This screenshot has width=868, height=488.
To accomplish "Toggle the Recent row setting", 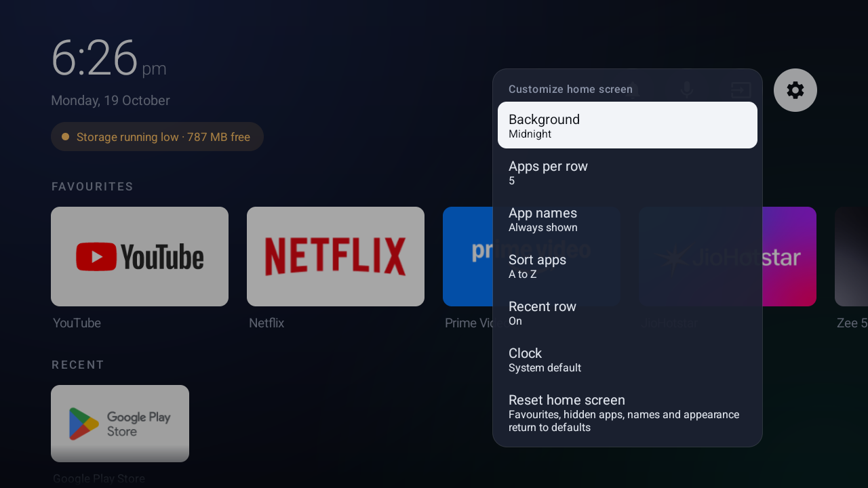I will pos(627,312).
